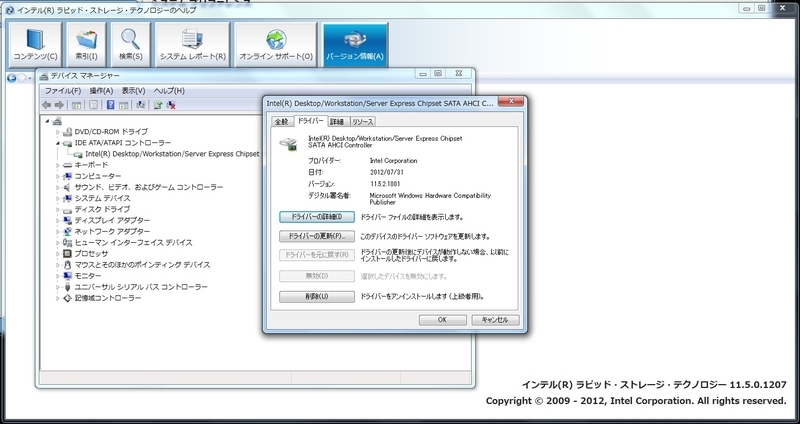Click キャンセル in driver properties dialog

pyautogui.click(x=495, y=320)
